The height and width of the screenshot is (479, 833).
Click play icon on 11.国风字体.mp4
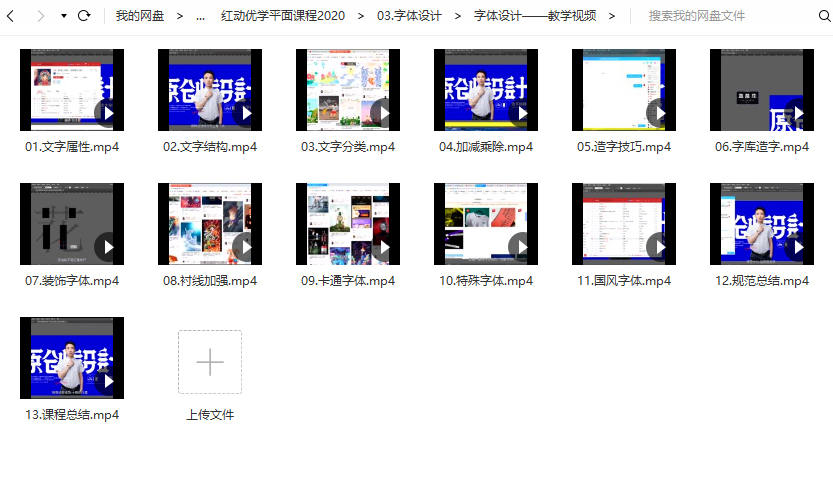[x=660, y=246]
